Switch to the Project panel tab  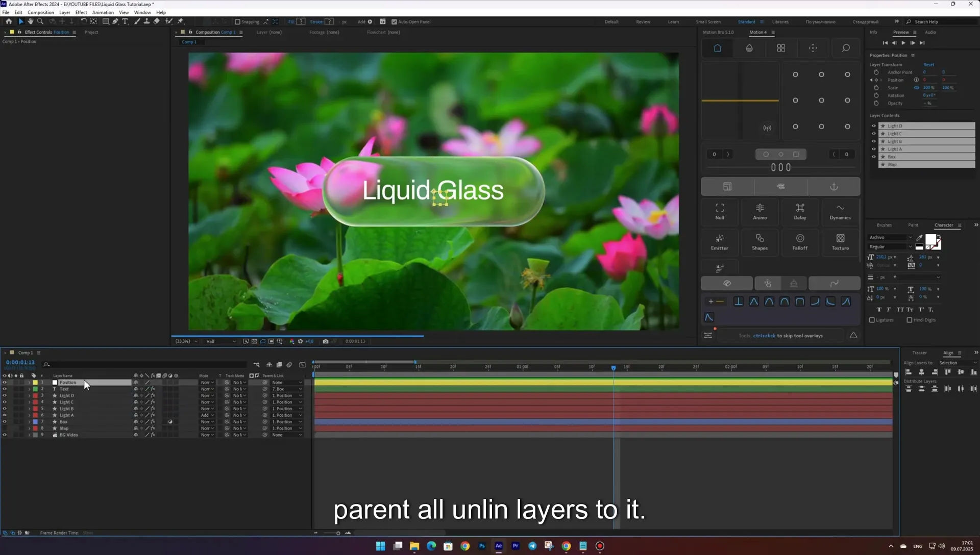pyautogui.click(x=91, y=32)
